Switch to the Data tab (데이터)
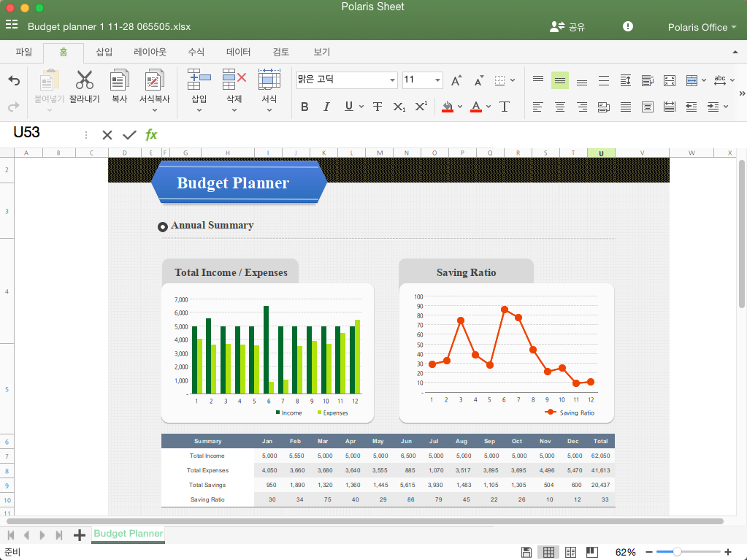Viewport: 747px width, 560px height. [238, 52]
